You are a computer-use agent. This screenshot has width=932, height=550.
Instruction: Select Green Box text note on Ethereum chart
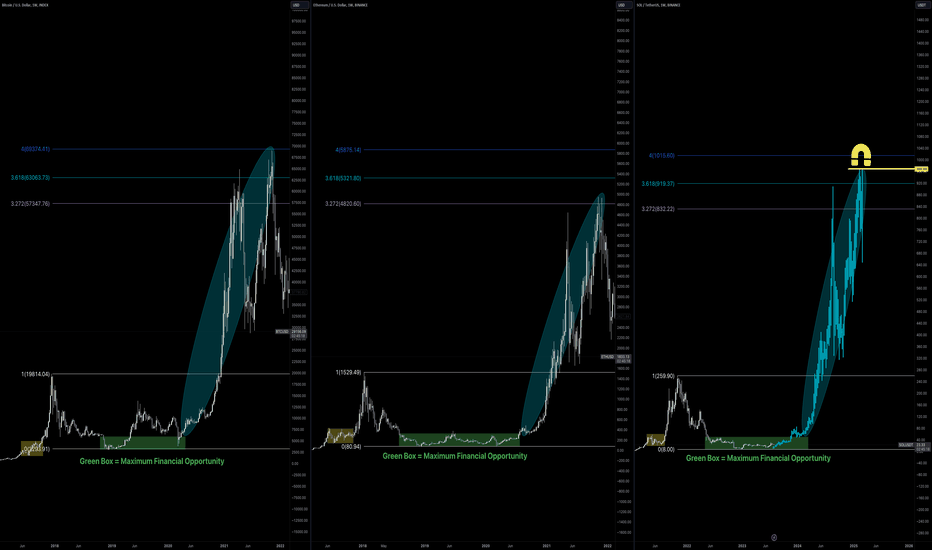pos(455,456)
